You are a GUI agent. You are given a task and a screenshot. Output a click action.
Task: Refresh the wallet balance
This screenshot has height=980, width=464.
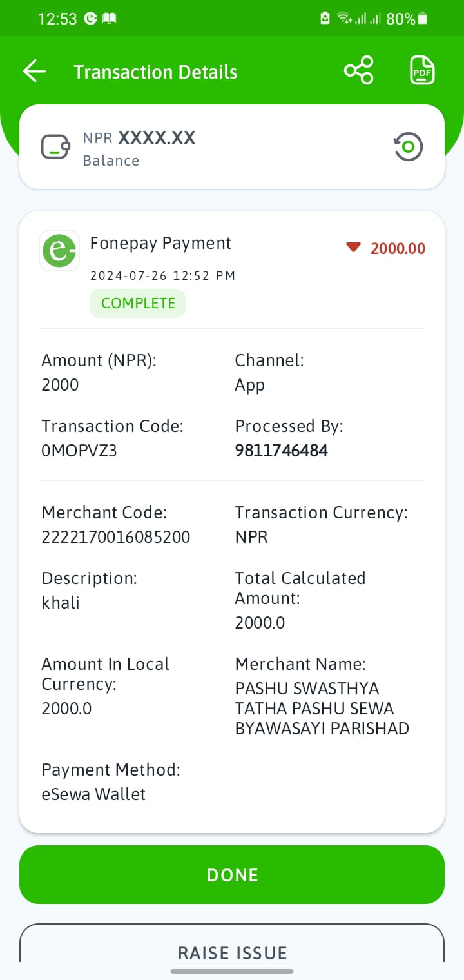409,147
